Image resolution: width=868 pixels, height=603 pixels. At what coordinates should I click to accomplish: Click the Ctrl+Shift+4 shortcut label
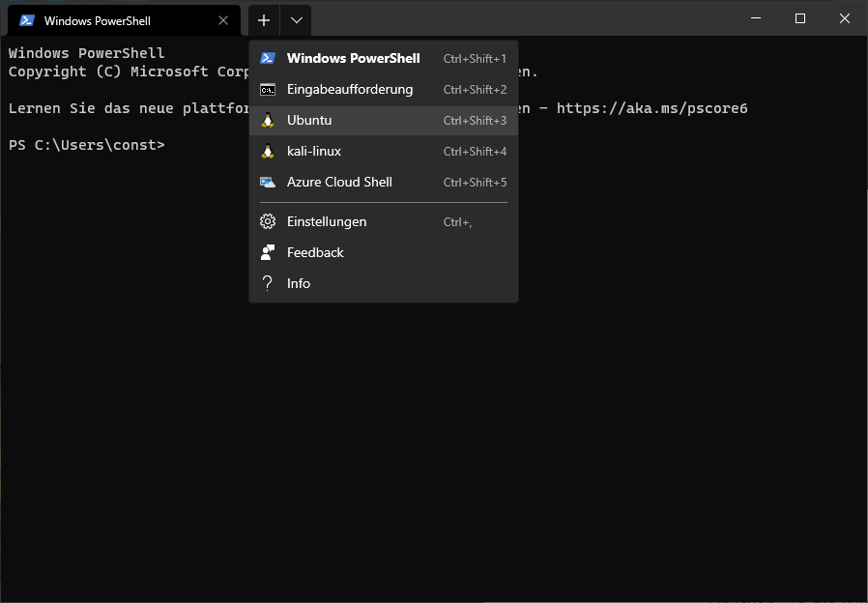475,152
